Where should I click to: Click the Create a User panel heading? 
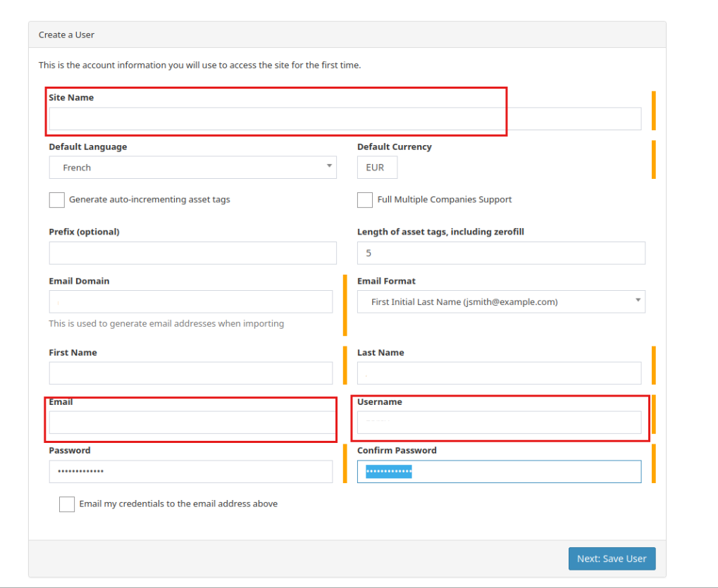click(x=66, y=35)
